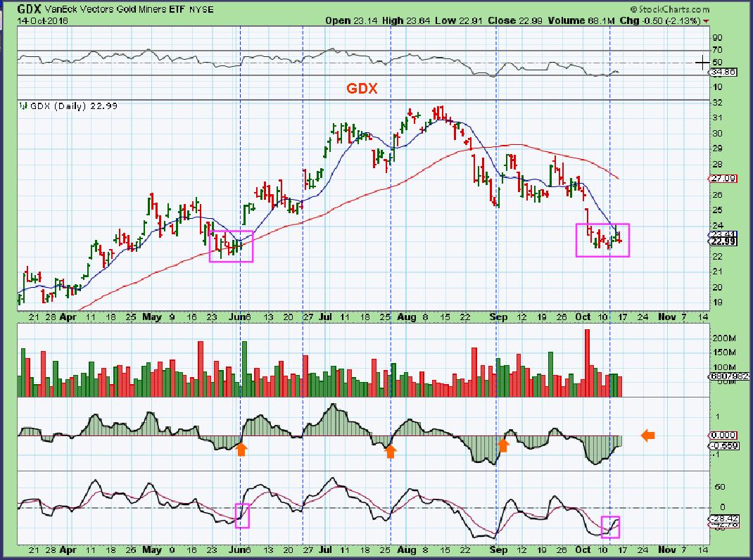
Task: Click the 150M volume axis label
Action: click(723, 352)
